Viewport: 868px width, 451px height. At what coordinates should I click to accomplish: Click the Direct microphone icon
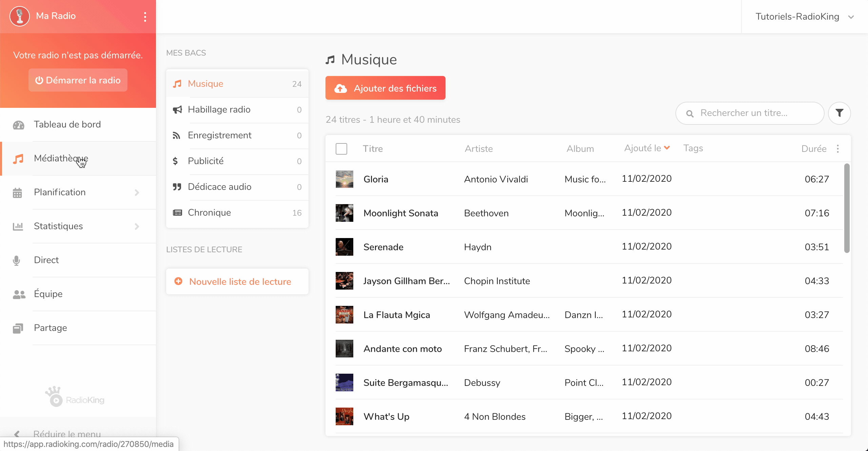click(x=16, y=260)
